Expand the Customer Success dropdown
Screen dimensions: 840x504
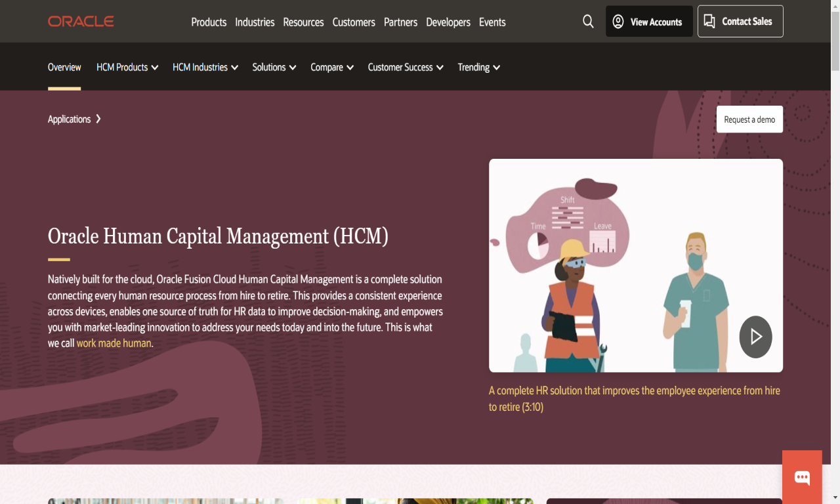pos(406,67)
